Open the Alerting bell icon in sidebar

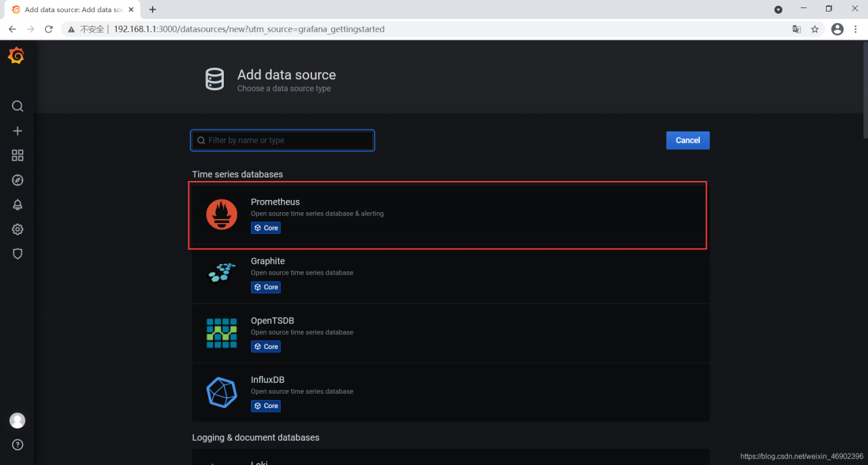pos(18,205)
